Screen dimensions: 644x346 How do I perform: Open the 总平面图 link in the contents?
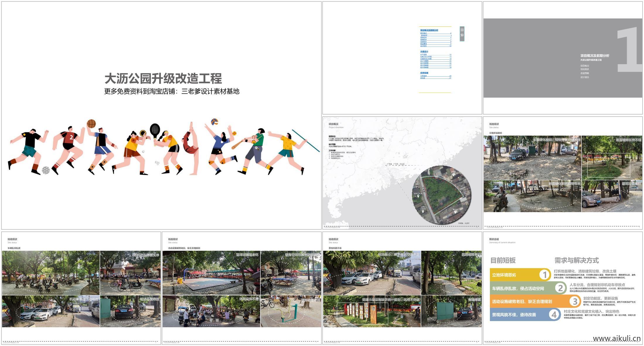point(424,55)
